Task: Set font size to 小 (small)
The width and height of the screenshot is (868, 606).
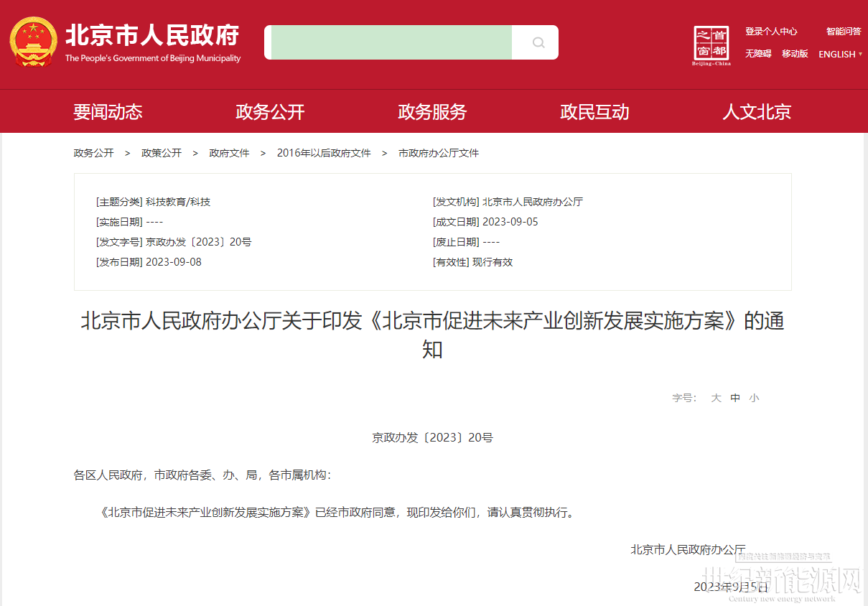Action: click(754, 398)
